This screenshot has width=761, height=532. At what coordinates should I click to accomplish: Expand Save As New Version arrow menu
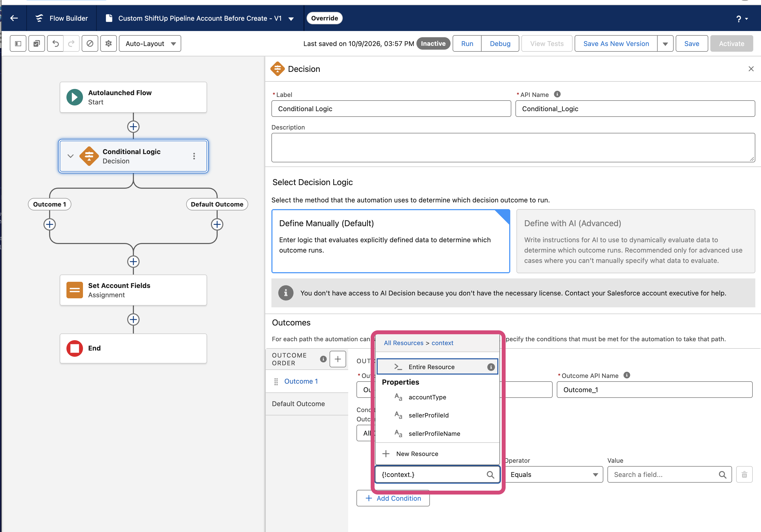(x=665, y=43)
